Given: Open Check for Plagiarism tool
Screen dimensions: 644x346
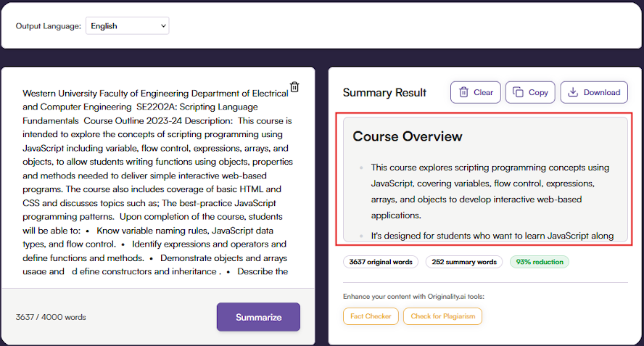Looking at the screenshot, I should [442, 316].
